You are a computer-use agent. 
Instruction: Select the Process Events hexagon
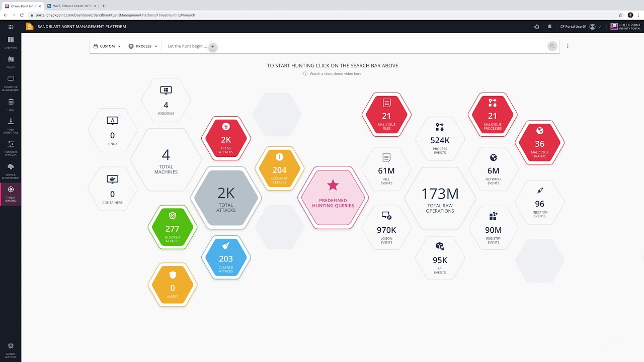440,139
